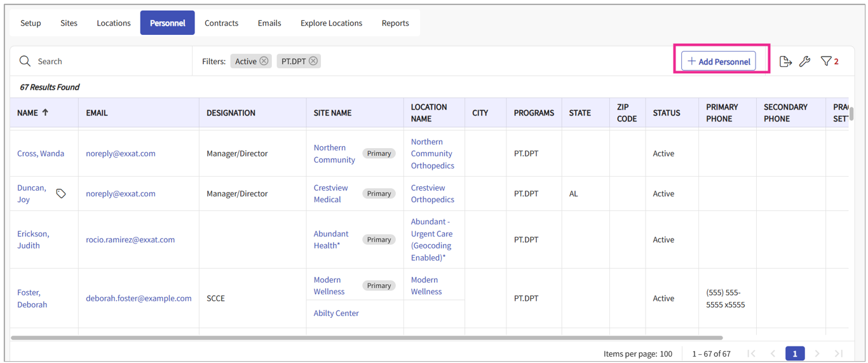Image resolution: width=868 pixels, height=363 pixels.
Task: Open the items per page selector
Action: [637, 353]
